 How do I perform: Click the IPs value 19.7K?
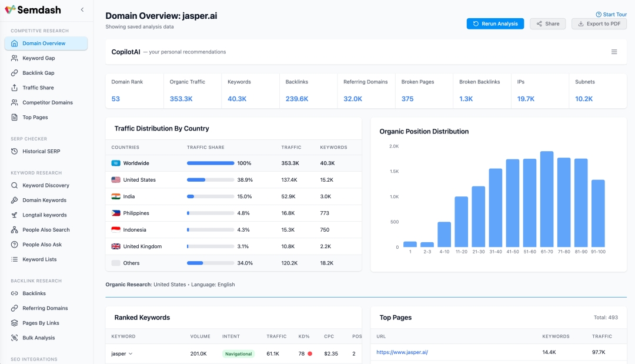point(526,99)
